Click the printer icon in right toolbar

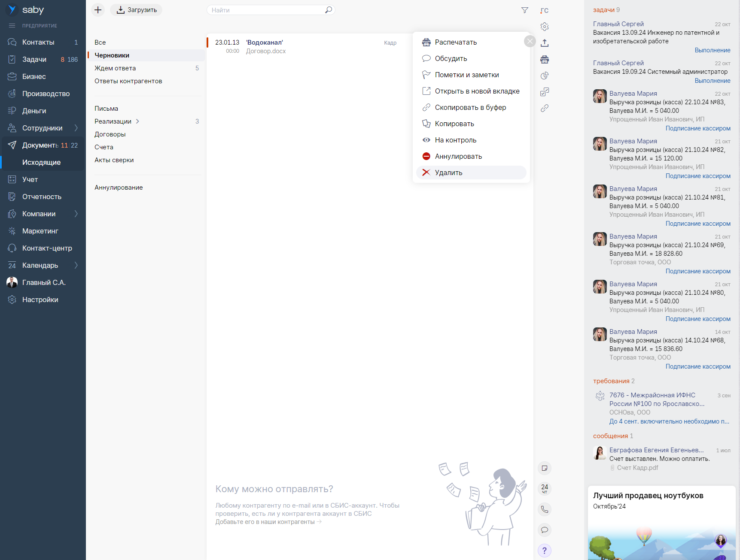click(x=545, y=59)
